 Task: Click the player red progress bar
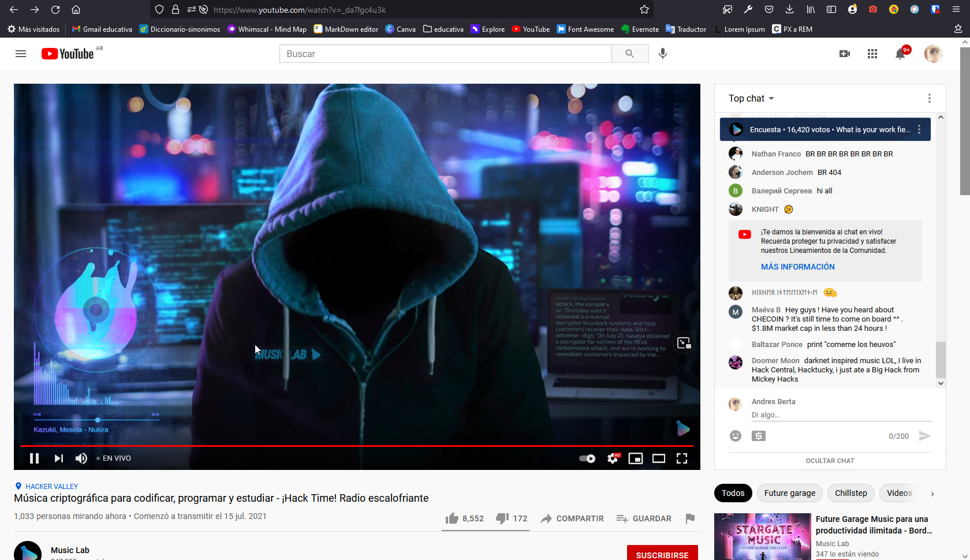click(357, 446)
